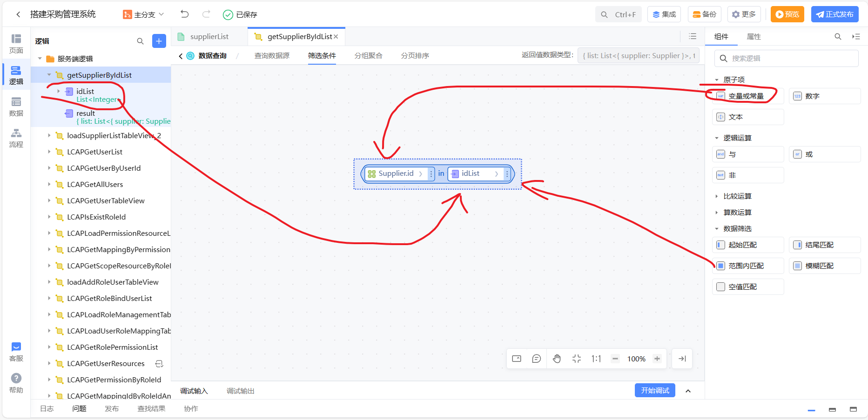Screen dimensions: 868x420
Task: Switch to 查询数据源 tab
Action: (272, 55)
